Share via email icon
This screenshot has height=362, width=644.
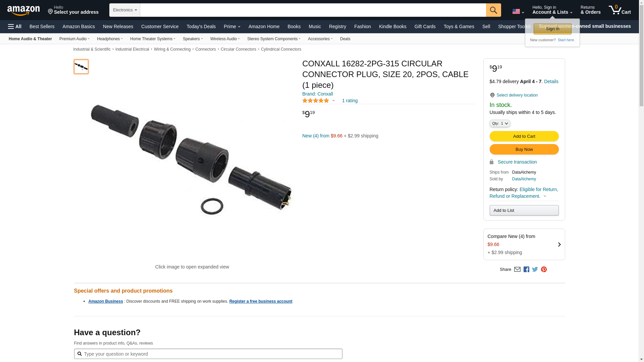(517, 269)
